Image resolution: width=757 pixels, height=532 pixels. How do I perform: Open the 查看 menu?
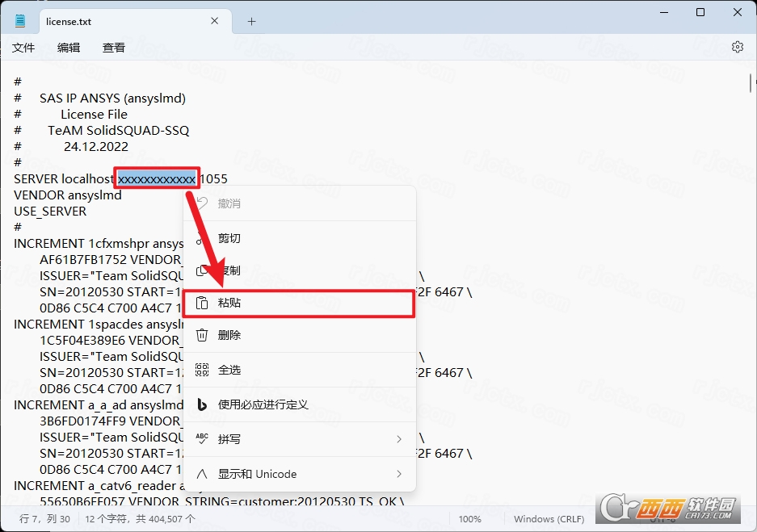click(x=114, y=48)
